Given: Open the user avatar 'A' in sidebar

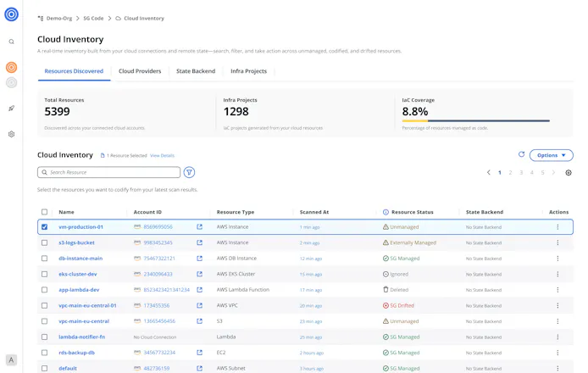Looking at the screenshot, I should click(11, 360).
